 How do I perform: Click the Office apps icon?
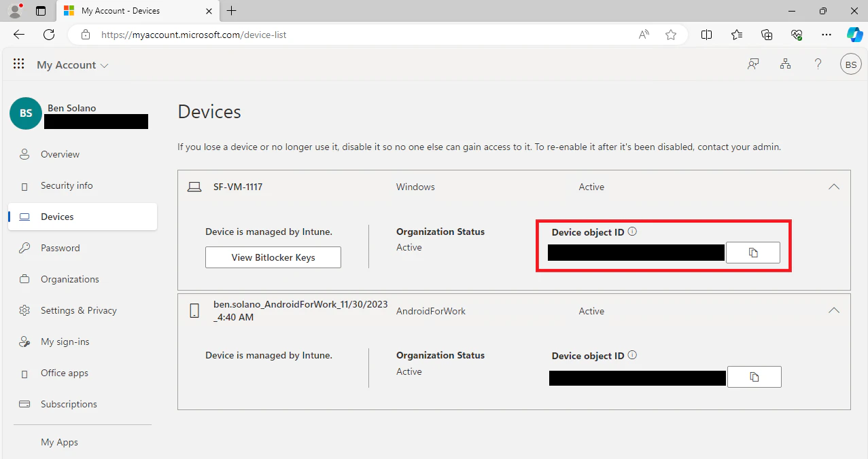pyautogui.click(x=24, y=373)
